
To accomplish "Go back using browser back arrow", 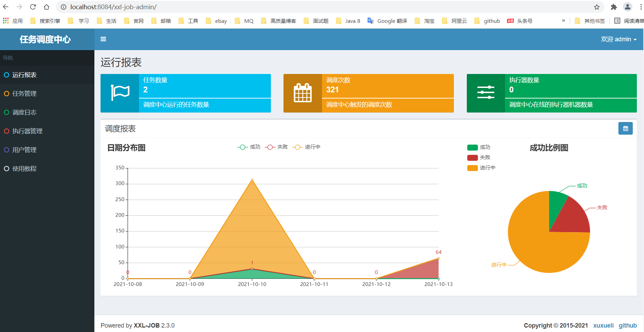I will (6, 7).
